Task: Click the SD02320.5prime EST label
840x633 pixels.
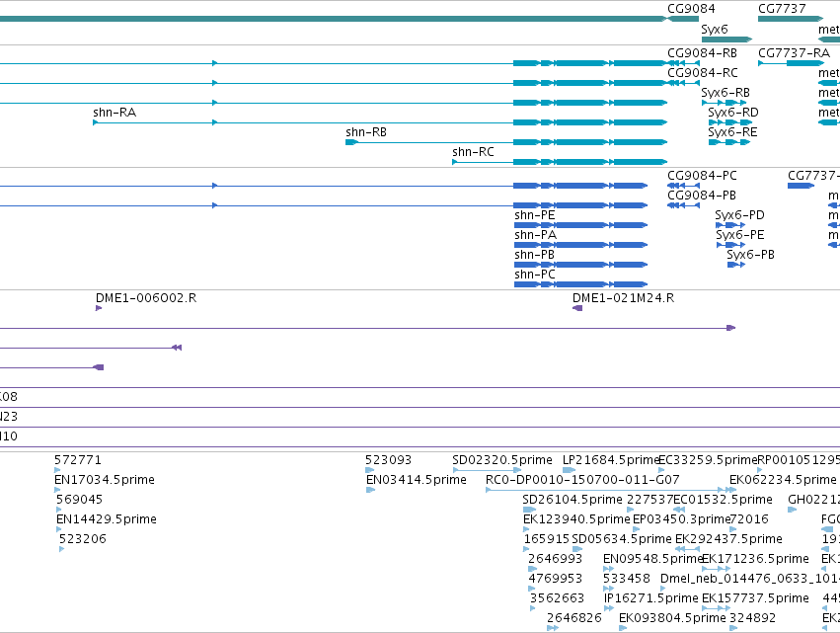Action: click(502, 460)
